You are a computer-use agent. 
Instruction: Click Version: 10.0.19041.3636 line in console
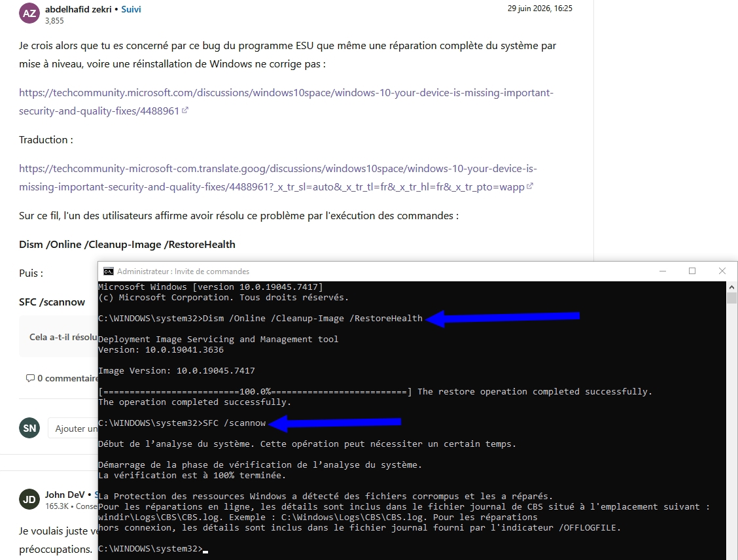(x=161, y=349)
